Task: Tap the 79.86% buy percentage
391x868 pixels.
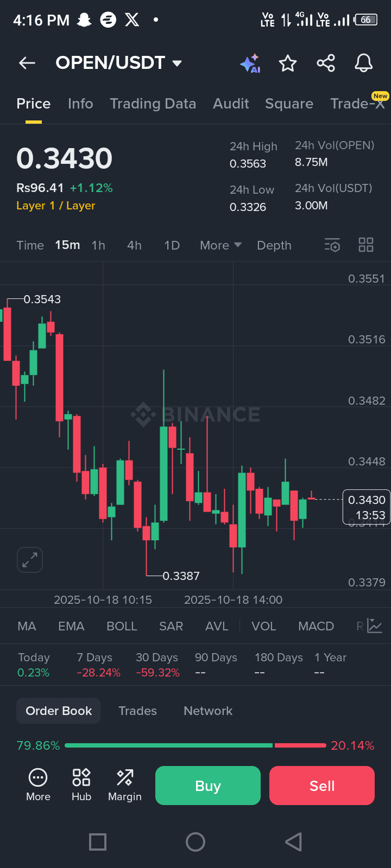Action: [x=38, y=745]
